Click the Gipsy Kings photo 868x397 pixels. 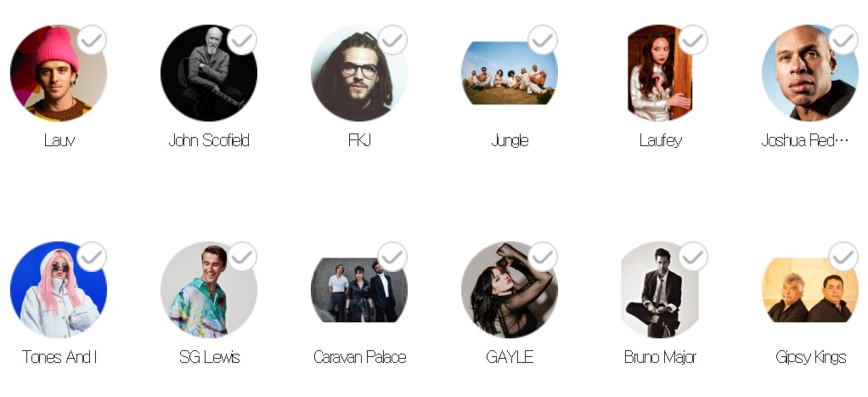(x=810, y=290)
